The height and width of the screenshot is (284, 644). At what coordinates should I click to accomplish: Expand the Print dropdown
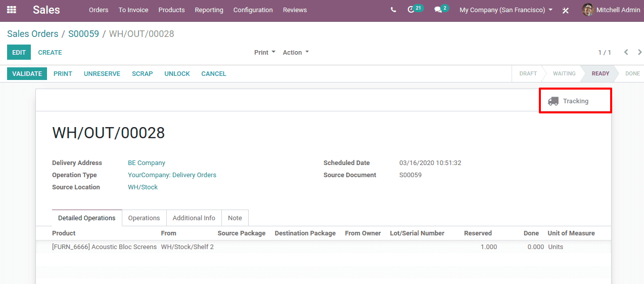click(x=265, y=52)
